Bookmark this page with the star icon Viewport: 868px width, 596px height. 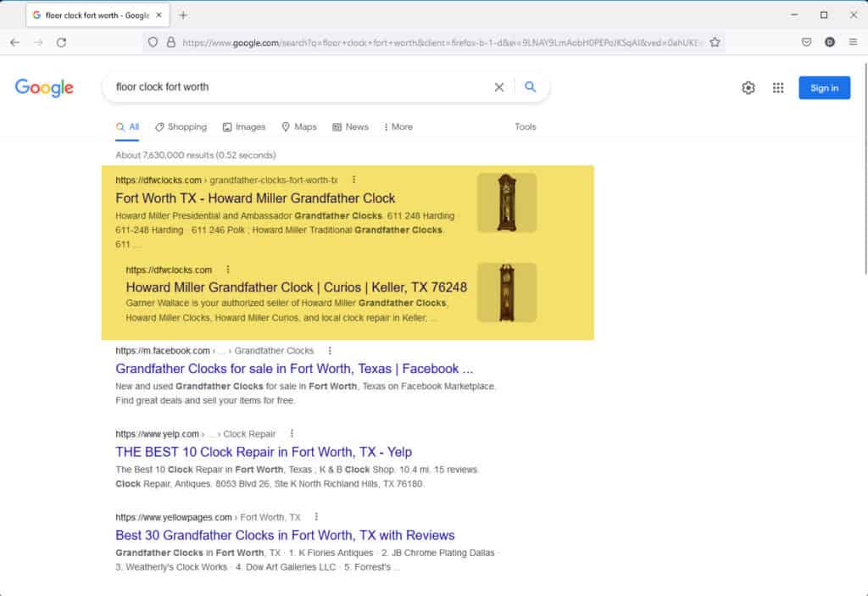(715, 42)
